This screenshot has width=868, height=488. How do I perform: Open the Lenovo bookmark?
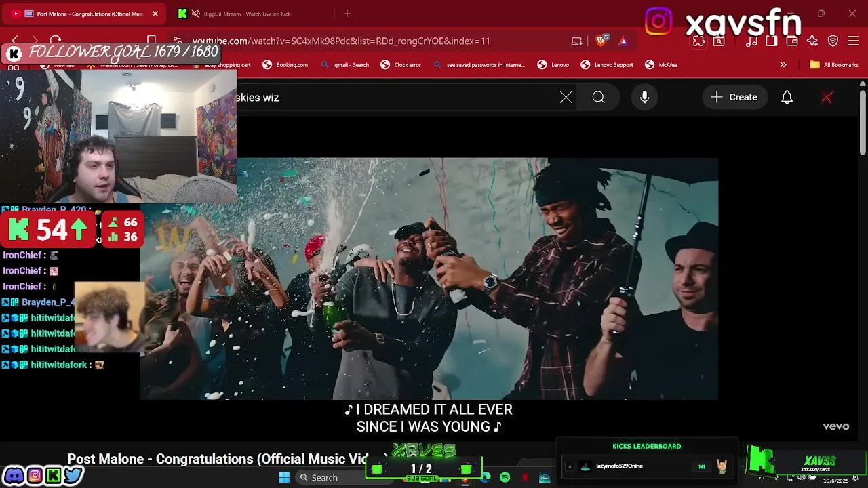[553, 65]
